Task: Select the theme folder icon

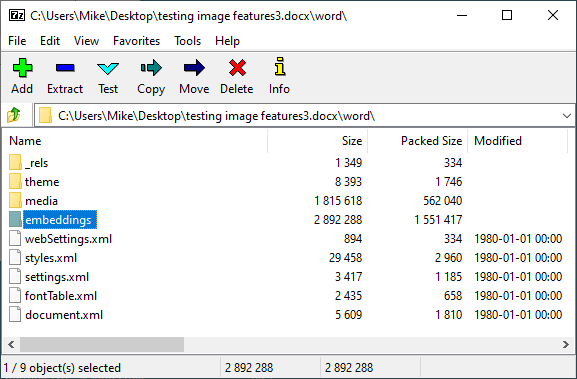Action: pos(15,182)
